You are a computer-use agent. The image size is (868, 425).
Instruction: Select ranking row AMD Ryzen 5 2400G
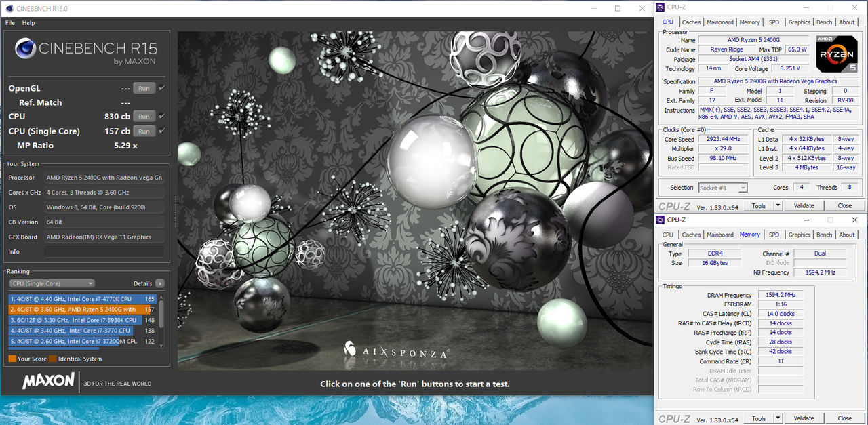(x=82, y=309)
